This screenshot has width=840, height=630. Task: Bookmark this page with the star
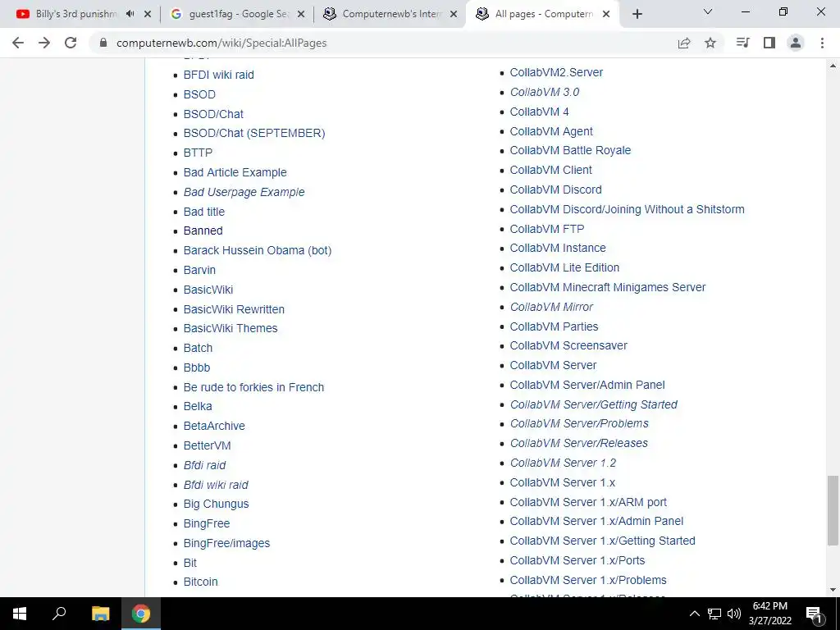[x=710, y=43]
